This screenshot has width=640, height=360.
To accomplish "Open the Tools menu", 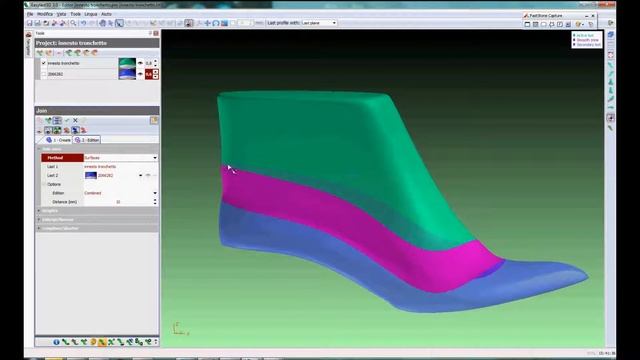I will [x=76, y=14].
